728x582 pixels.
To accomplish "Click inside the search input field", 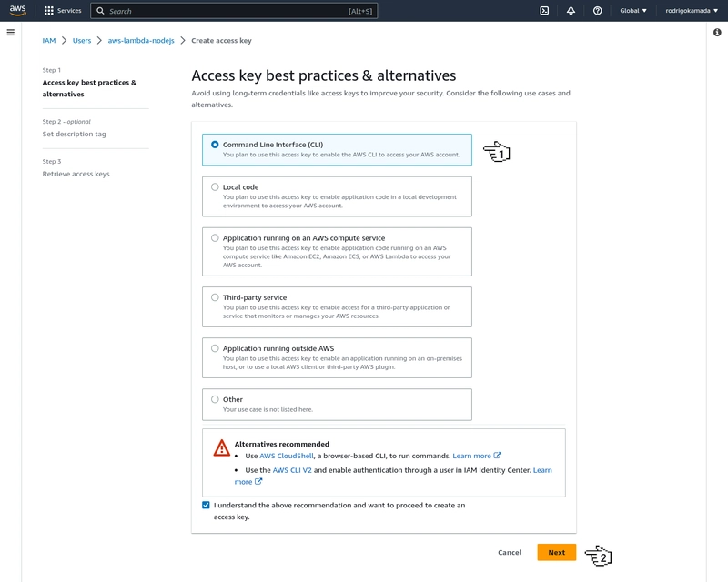I will [x=227, y=10].
